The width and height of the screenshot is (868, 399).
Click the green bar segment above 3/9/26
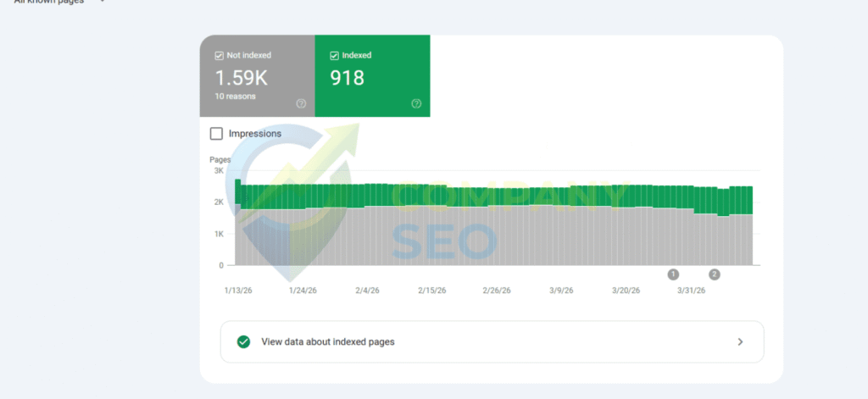click(x=561, y=196)
